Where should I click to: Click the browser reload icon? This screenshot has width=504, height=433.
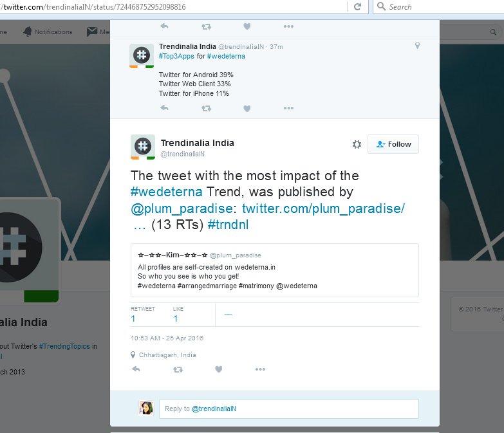click(357, 6)
